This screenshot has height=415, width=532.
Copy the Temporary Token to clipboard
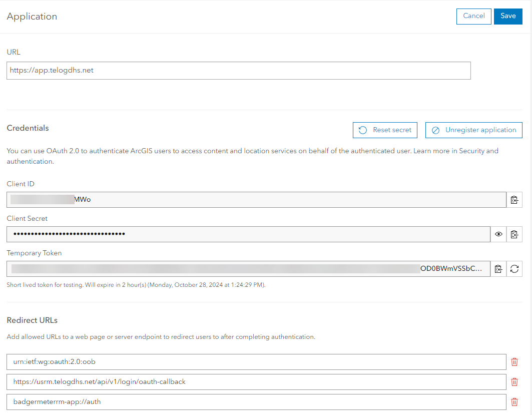click(498, 269)
